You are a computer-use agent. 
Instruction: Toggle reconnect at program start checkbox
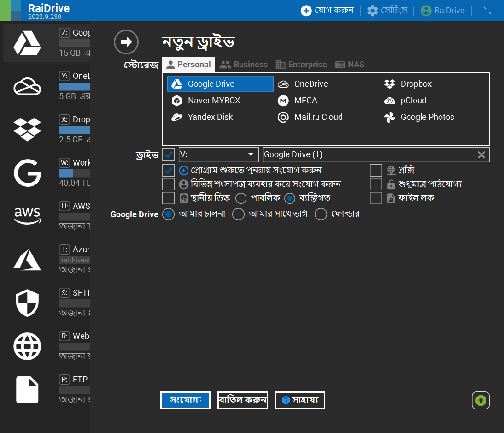(169, 170)
